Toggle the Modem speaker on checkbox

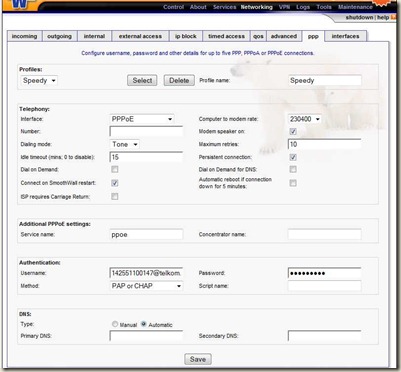point(293,131)
